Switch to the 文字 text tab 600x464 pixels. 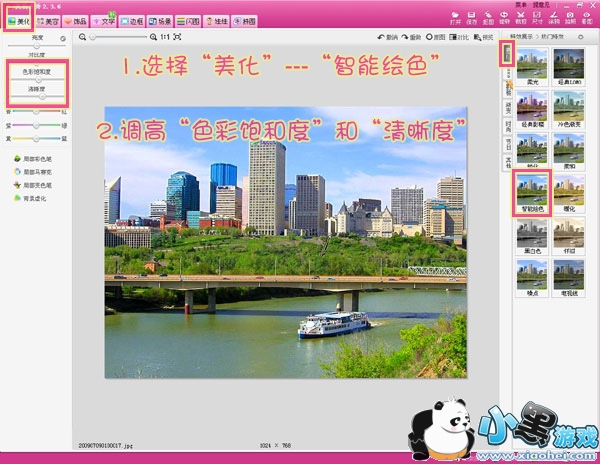pos(103,21)
